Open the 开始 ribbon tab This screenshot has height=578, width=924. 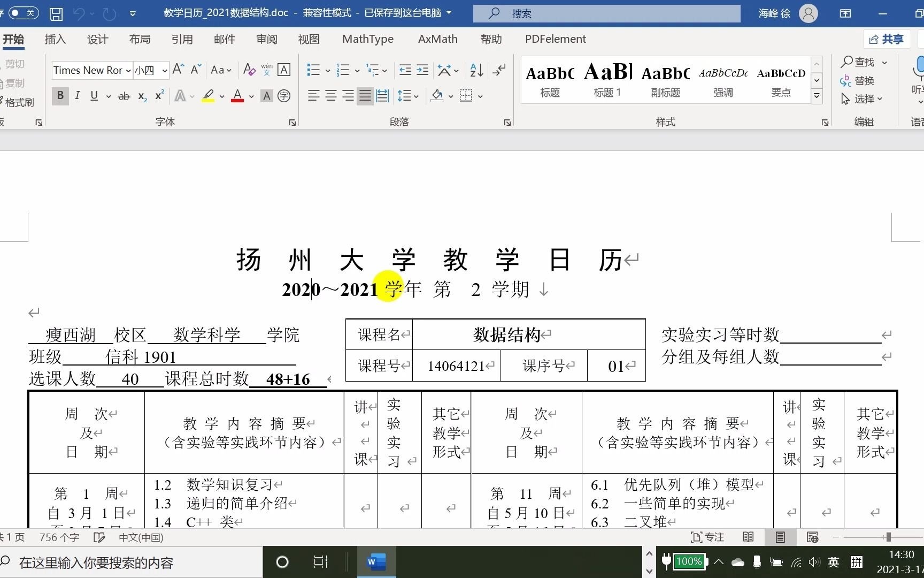click(x=13, y=39)
